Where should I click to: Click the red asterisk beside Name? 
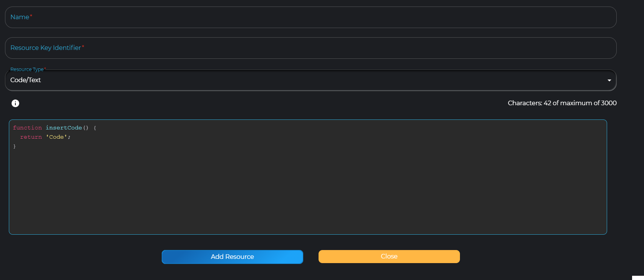click(31, 16)
